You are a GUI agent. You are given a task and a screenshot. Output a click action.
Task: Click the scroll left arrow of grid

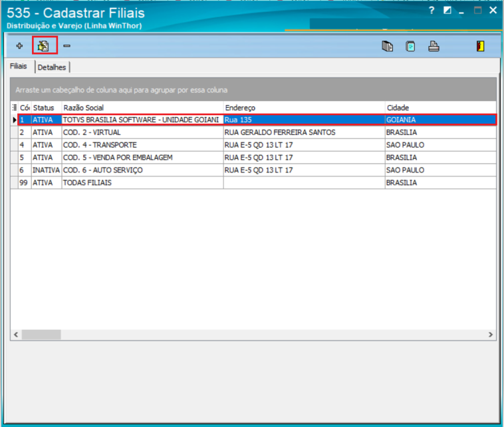point(16,335)
